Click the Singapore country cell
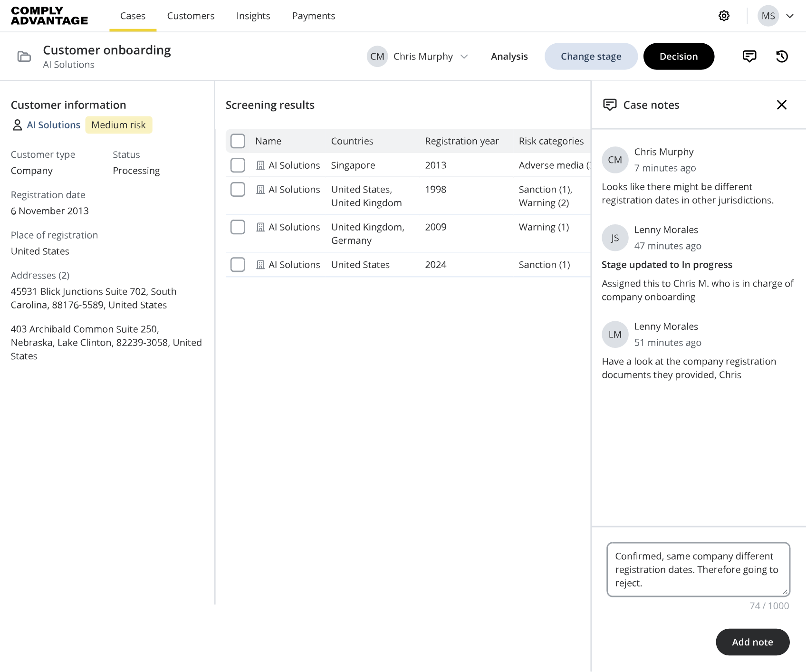 [x=353, y=165]
